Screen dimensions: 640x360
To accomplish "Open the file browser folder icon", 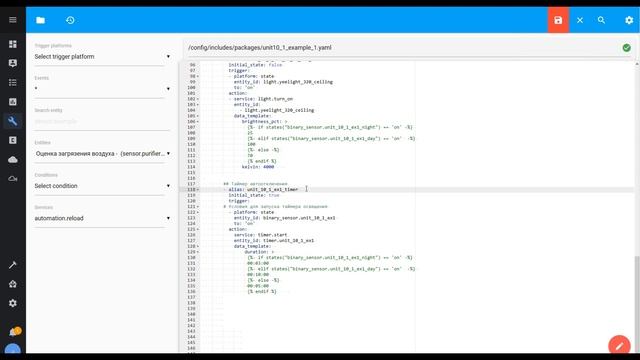I will click(40, 20).
